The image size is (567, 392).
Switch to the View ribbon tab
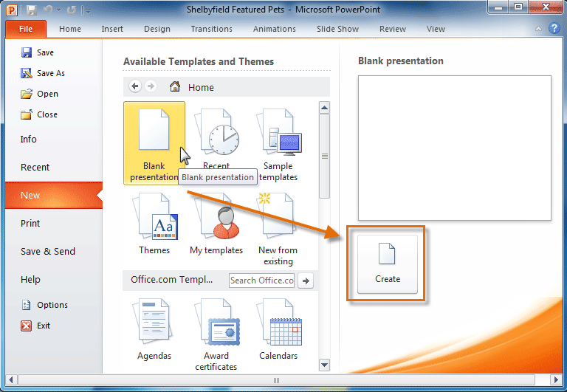click(x=436, y=29)
